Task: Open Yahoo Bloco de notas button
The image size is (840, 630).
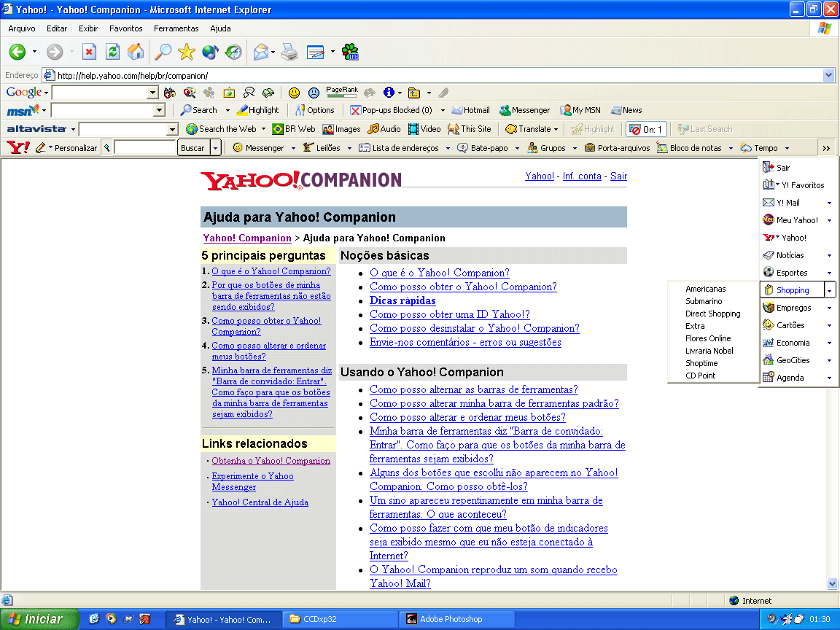Action: [690, 148]
